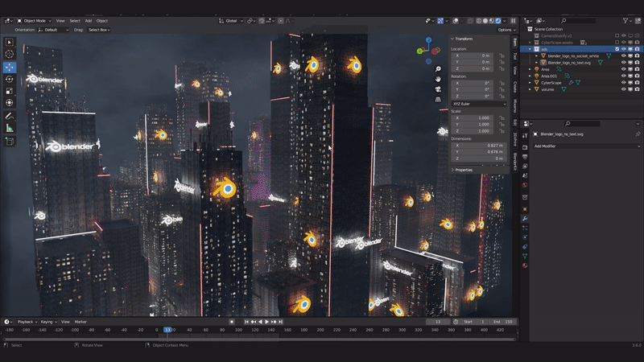Switch to the sidebar Tool tab
The image size is (644, 362).
point(514,56)
